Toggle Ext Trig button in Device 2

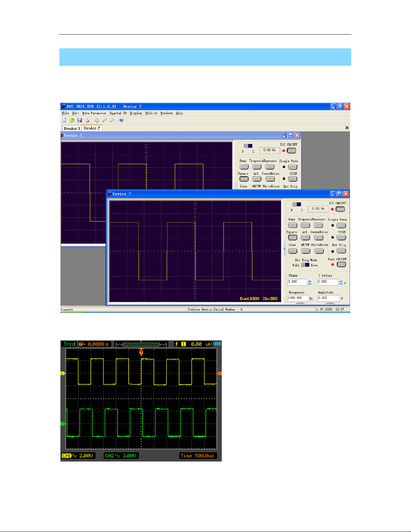point(341,251)
